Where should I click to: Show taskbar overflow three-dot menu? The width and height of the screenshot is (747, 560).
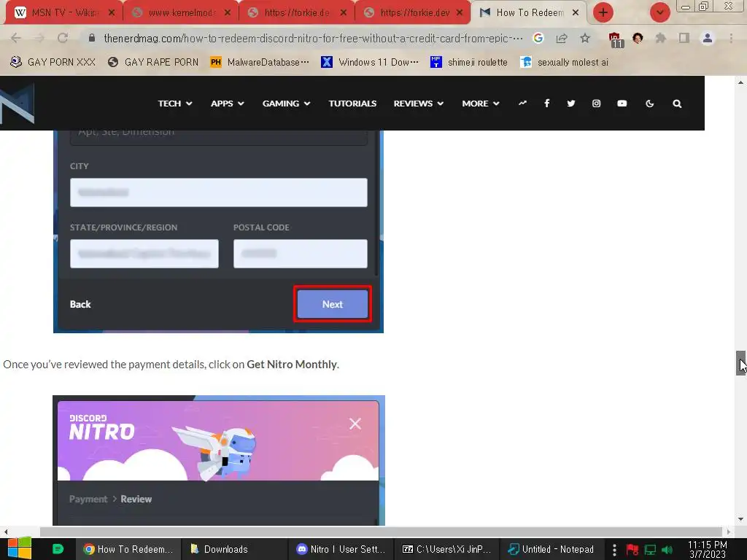coord(614,550)
